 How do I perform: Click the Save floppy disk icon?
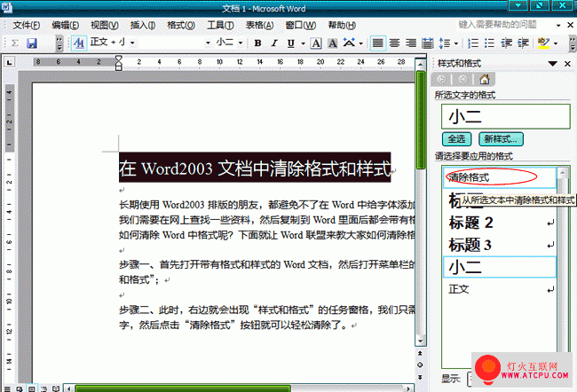32,43
